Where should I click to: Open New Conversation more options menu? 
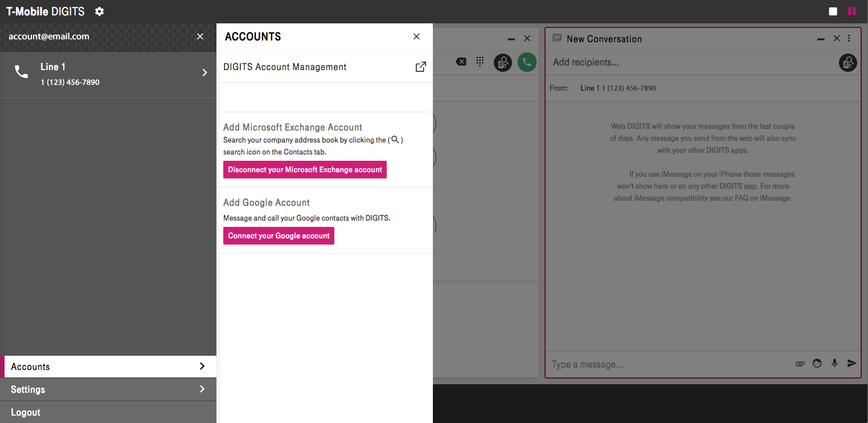click(849, 39)
